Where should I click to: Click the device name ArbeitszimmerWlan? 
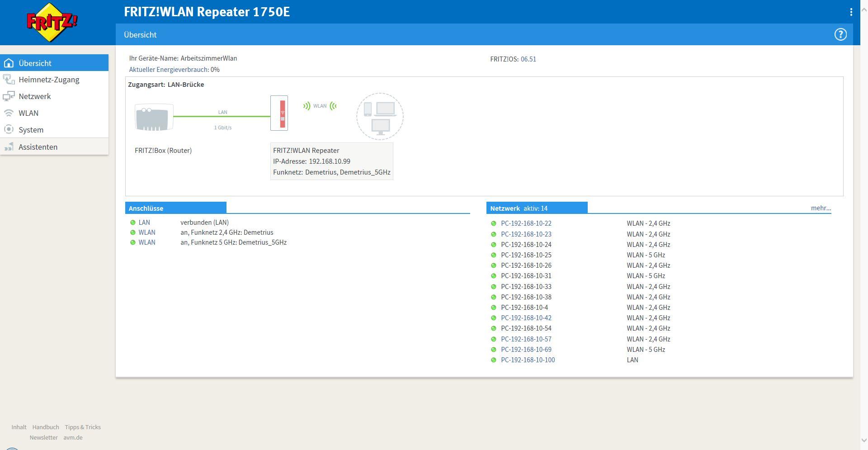209,58
